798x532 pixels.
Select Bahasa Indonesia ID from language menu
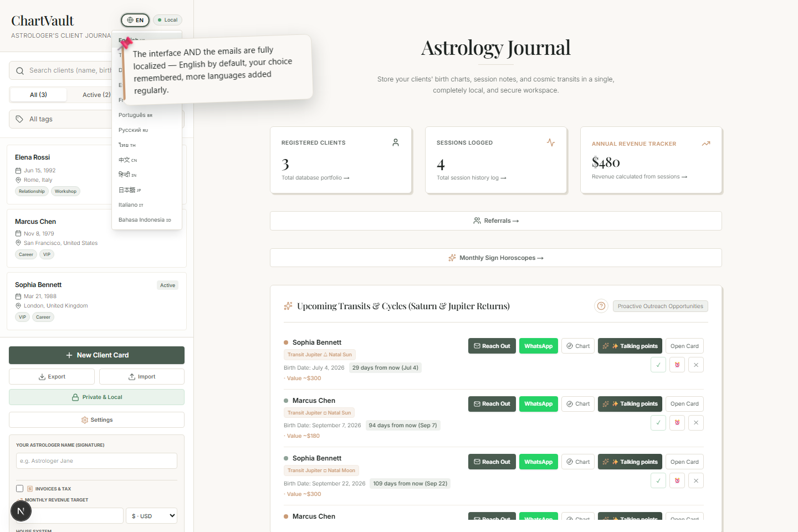pos(147,220)
